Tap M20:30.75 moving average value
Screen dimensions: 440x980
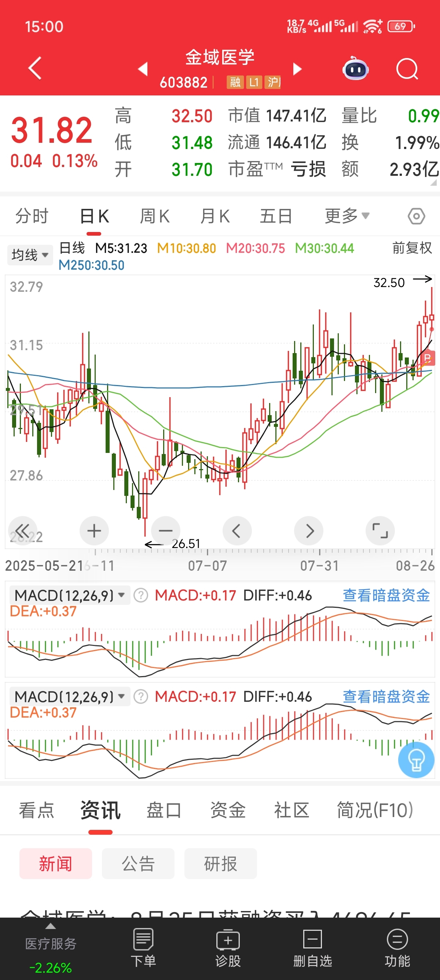(256, 248)
